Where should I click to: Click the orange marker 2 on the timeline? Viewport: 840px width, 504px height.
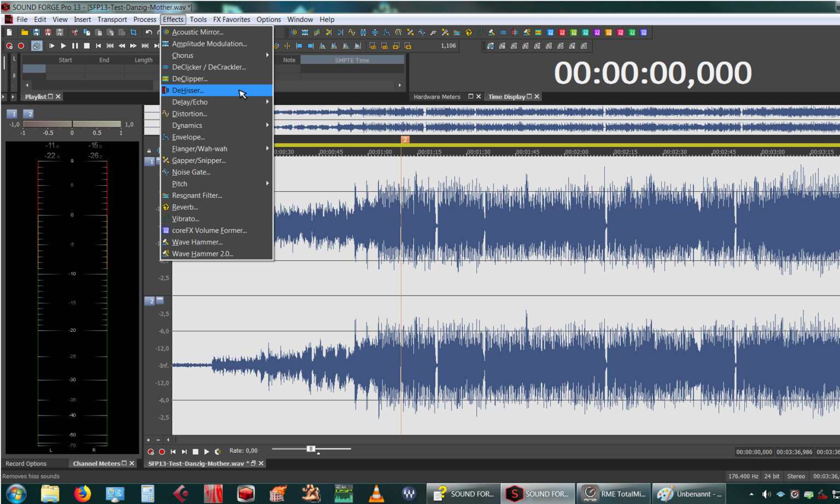tap(405, 140)
